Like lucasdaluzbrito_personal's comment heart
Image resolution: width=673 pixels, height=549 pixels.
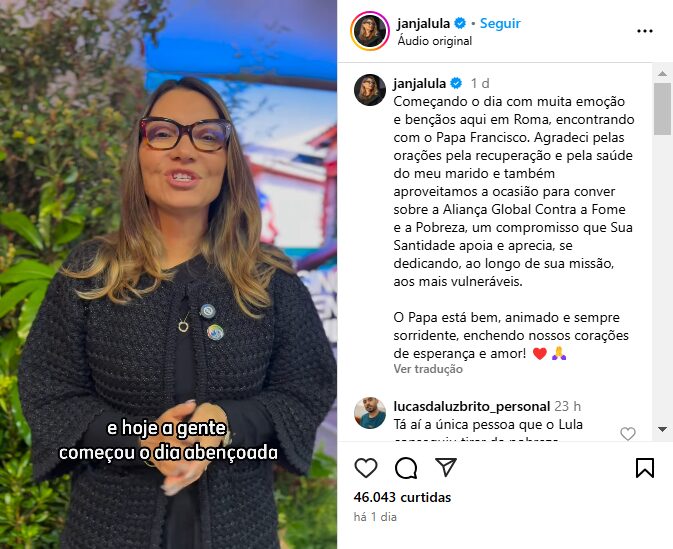628,434
